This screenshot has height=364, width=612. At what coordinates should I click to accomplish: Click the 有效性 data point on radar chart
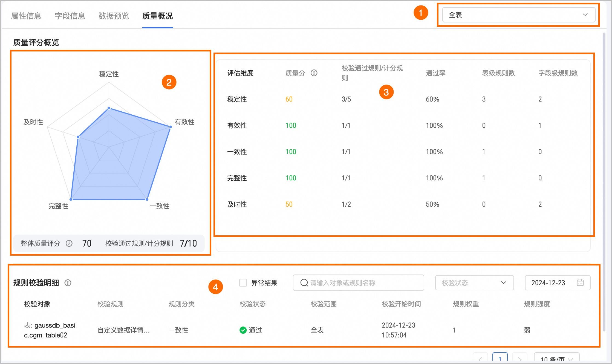pos(171,127)
